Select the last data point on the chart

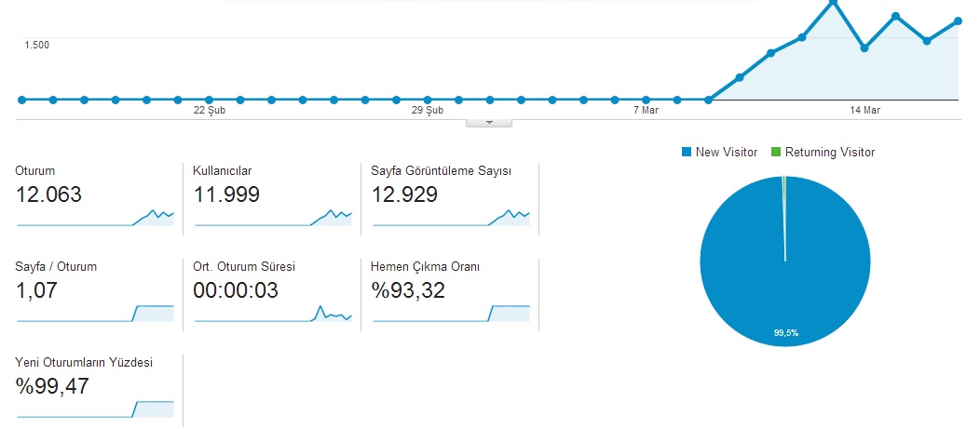point(958,21)
